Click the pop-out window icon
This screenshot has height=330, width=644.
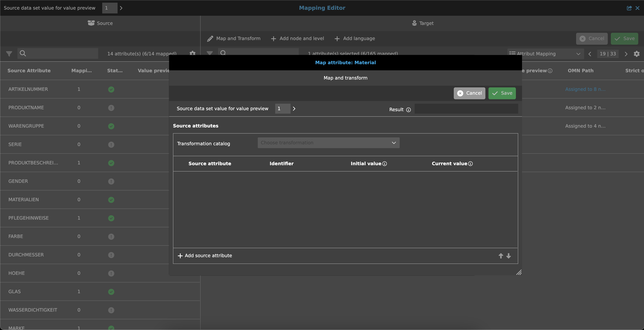tap(629, 8)
